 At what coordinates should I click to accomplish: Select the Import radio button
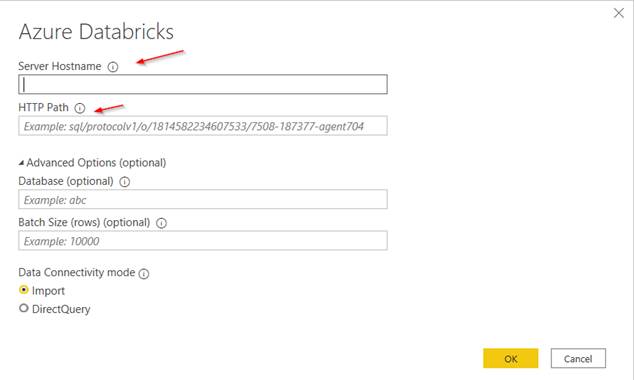(24, 290)
